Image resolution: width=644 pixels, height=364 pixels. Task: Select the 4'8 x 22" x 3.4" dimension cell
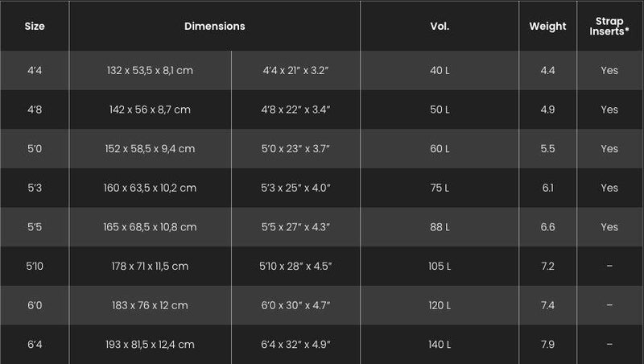click(295, 110)
